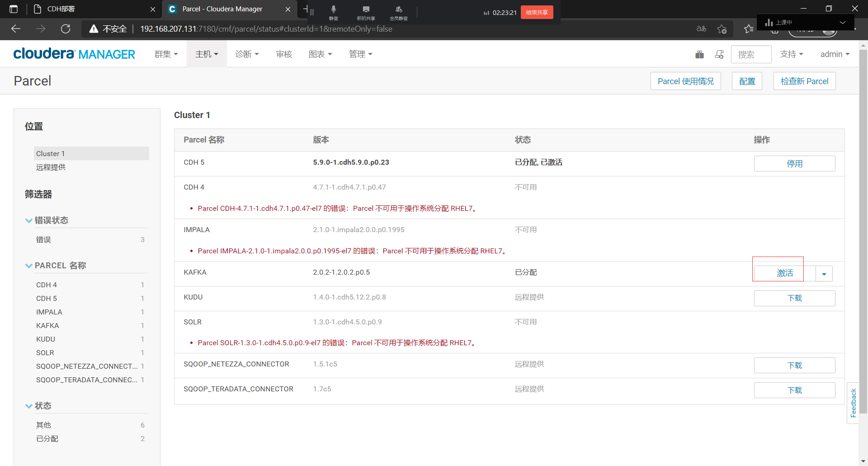This screenshot has width=868, height=466.
Task: Click CDH 5 version 5.9.0-1.cdh5.9.0.p0.23
Action: (351, 162)
